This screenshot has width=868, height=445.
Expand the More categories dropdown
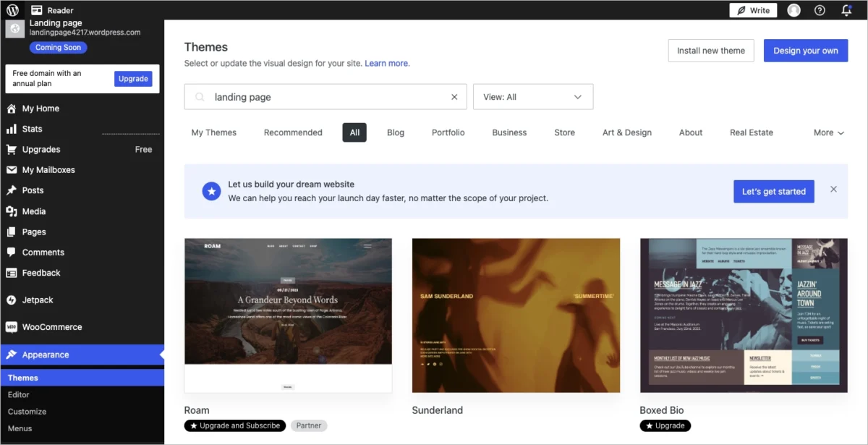(x=828, y=132)
